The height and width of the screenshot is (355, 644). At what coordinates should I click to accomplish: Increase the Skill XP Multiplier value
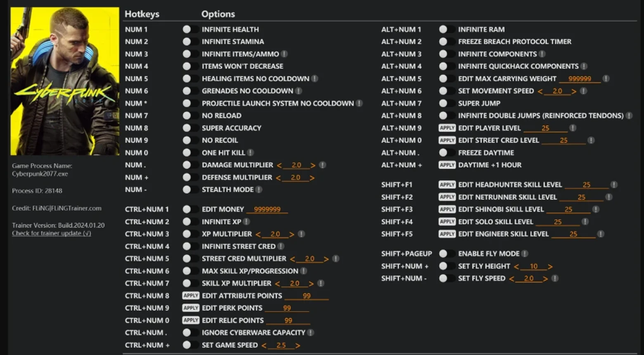[311, 284]
